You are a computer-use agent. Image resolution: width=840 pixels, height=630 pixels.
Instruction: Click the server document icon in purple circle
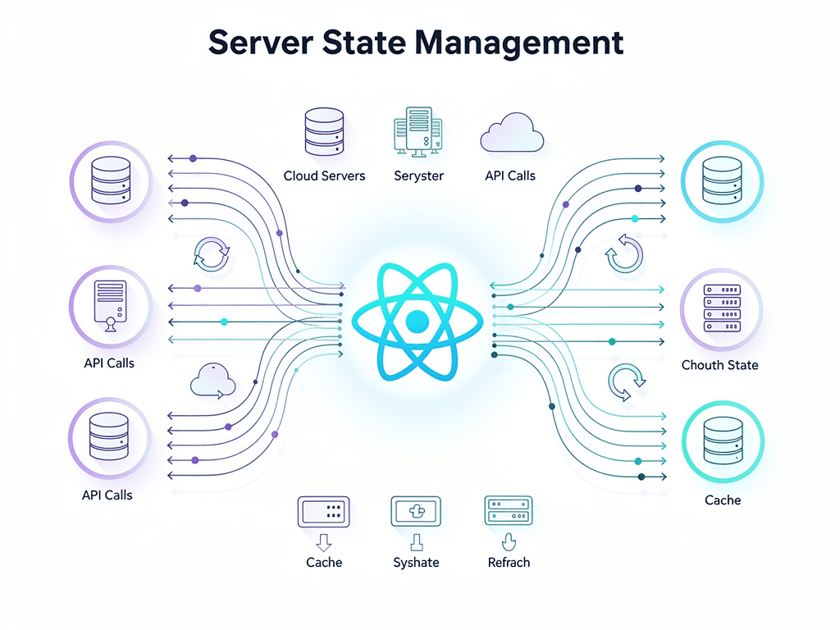111,307
